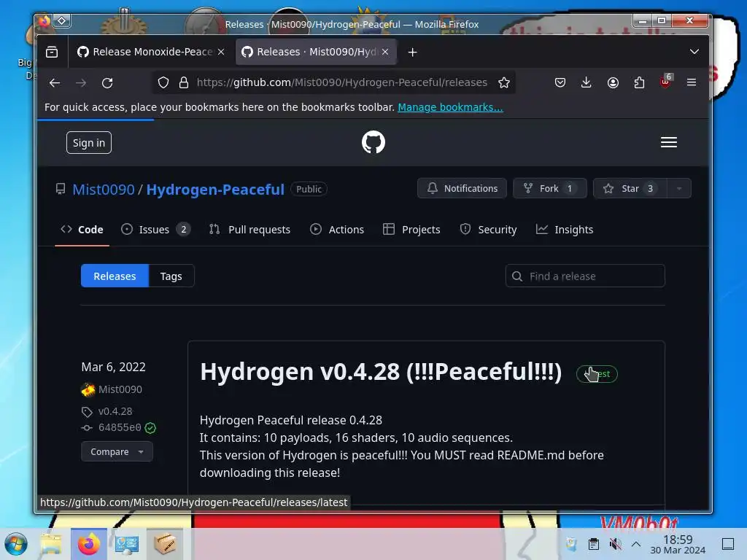The height and width of the screenshot is (560, 747).
Task: Open Mist0090 release author link
Action: [x=120, y=389]
